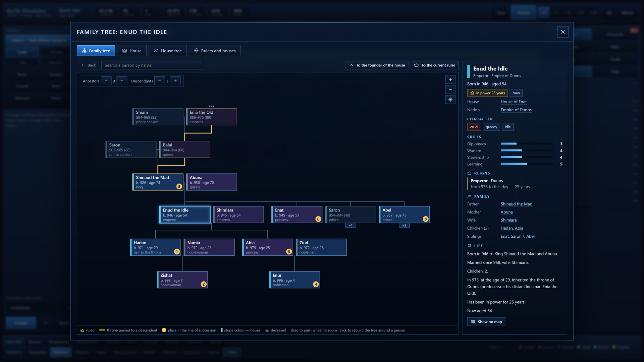
Task: Click succession badge 8 on Abel card
Action: 426,219
